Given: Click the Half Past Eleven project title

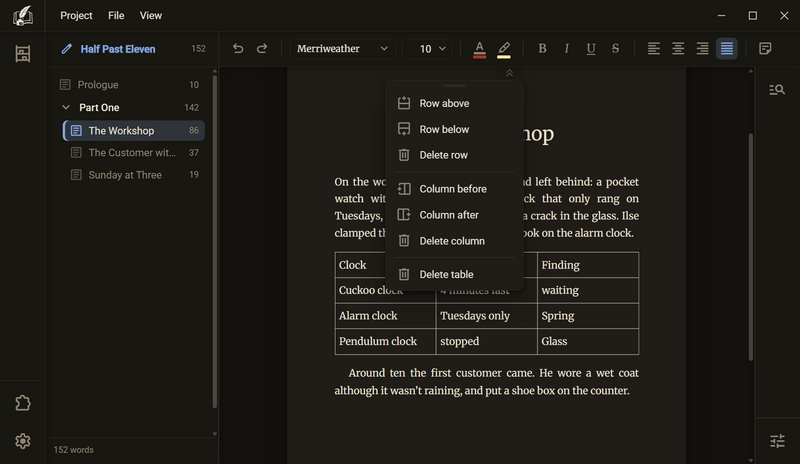Looking at the screenshot, I should point(118,49).
